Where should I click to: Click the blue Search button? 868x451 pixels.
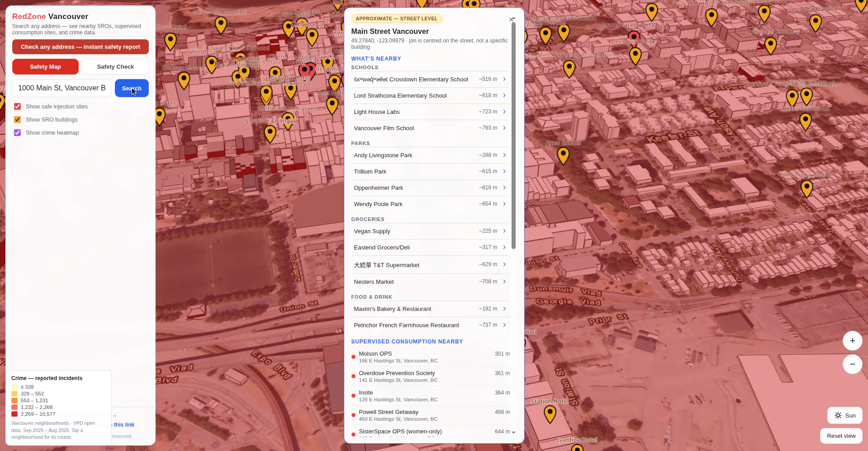(x=132, y=88)
